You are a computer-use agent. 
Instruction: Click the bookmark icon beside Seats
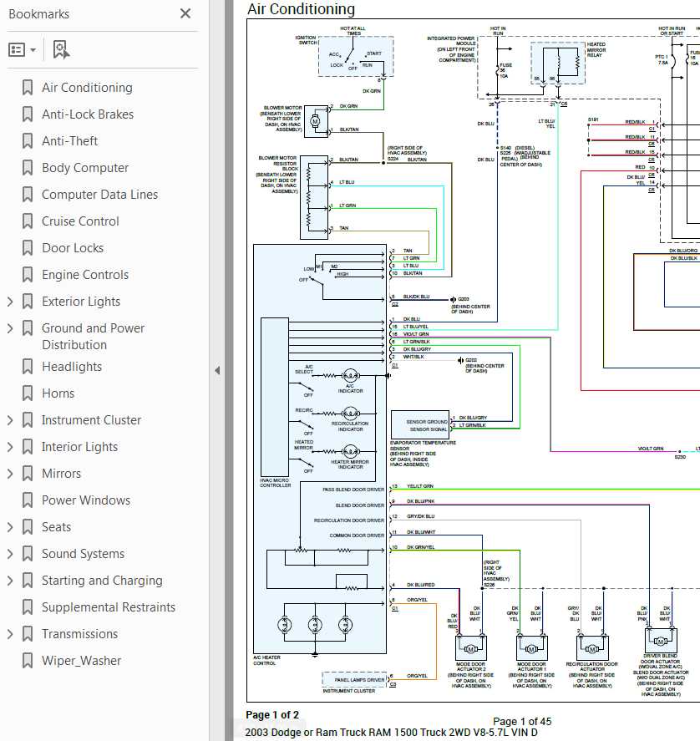pos(28,527)
